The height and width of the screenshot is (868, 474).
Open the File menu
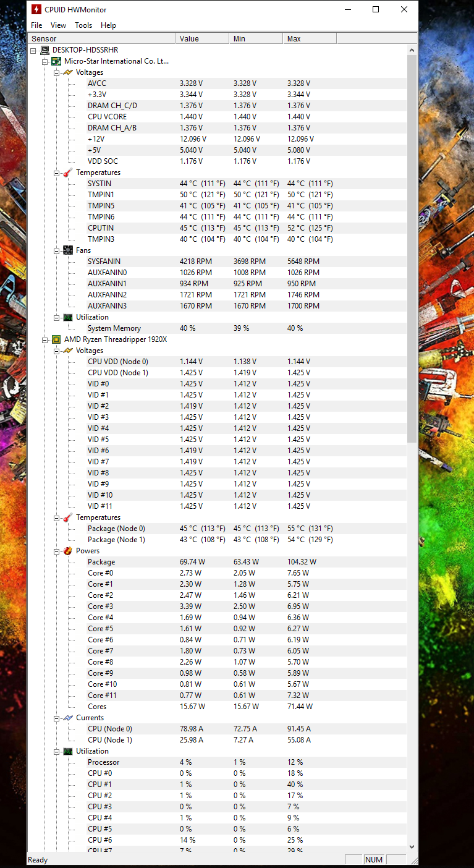tap(36, 25)
